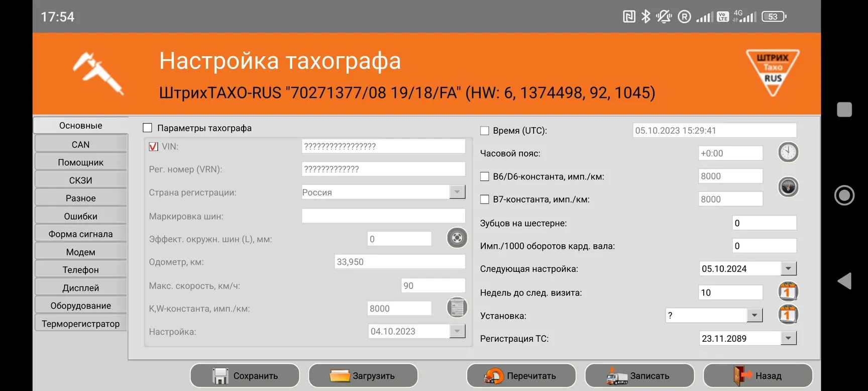
Task: Click the Маркировка шин input field
Action: point(383,216)
